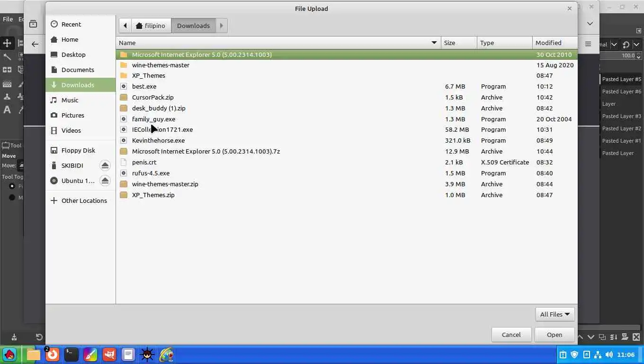Viewport: 644px width, 364px height.
Task: Click the reset icon in GIMP layers mode
Action: point(626,45)
